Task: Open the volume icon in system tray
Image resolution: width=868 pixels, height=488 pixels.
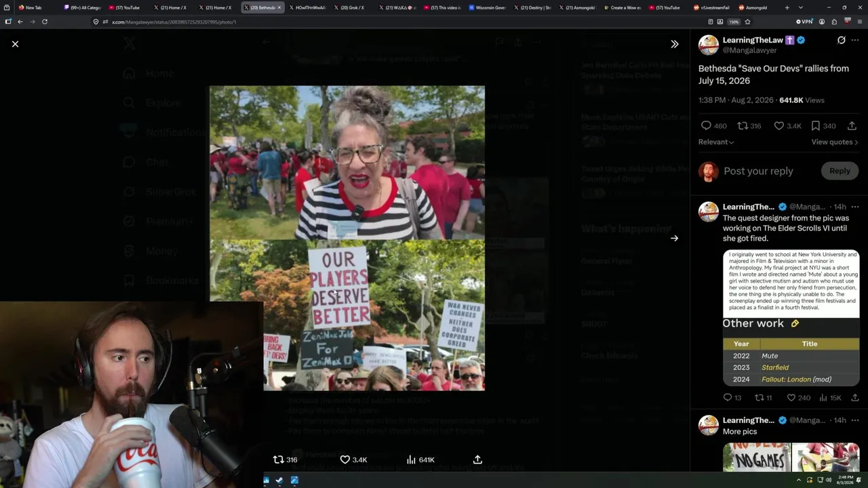Action: click(x=829, y=481)
